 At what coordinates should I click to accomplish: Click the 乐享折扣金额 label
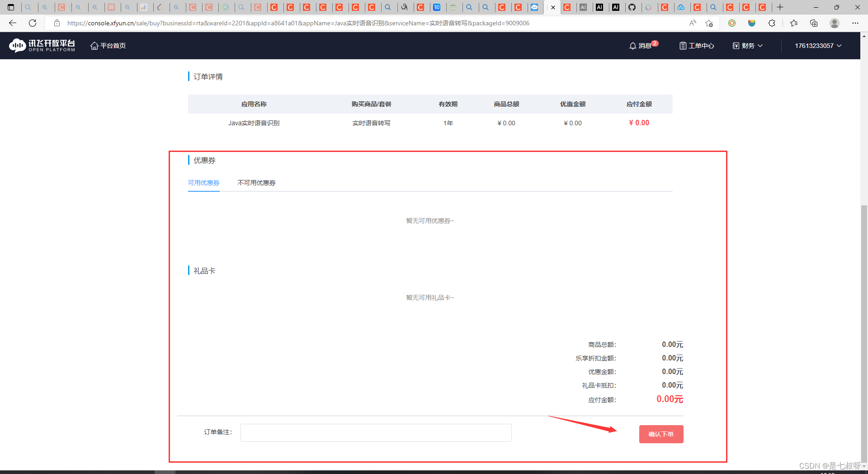(x=595, y=358)
